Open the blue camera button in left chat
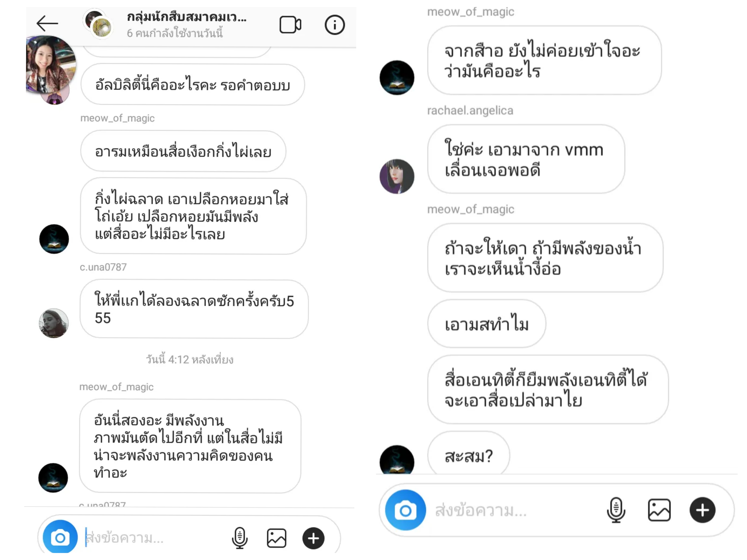 click(x=60, y=537)
